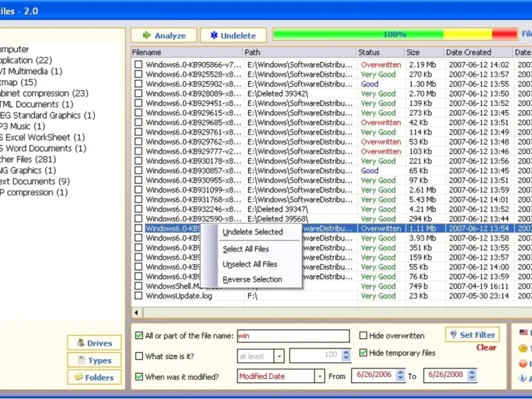Click the path 'E:\Deleted 39568\'
Viewport: 532px width, 399px height.
(x=277, y=219)
